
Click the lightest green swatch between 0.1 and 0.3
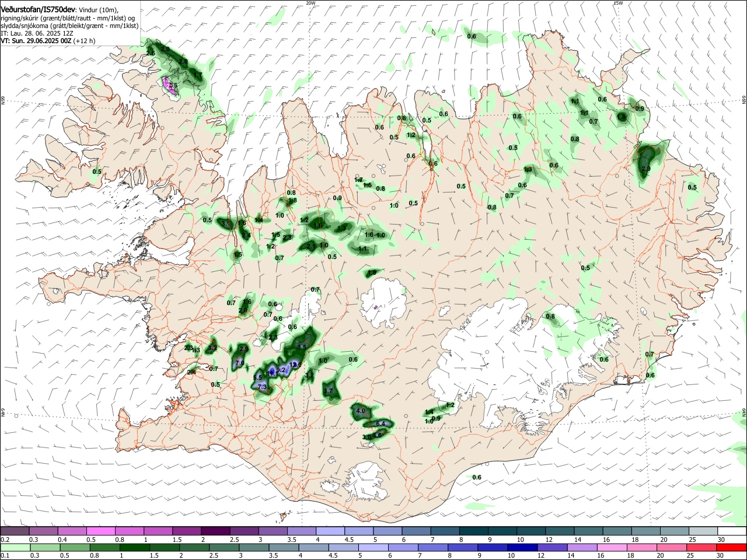click(x=15, y=547)
